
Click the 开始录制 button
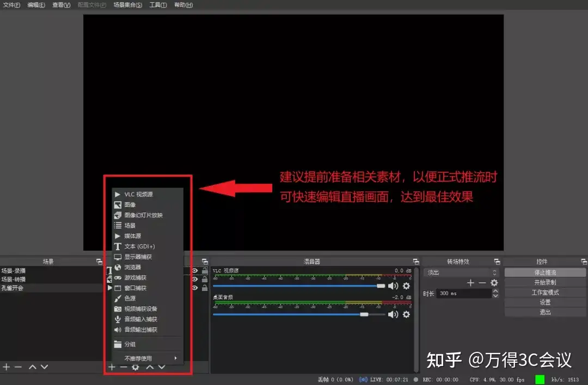[544, 282]
